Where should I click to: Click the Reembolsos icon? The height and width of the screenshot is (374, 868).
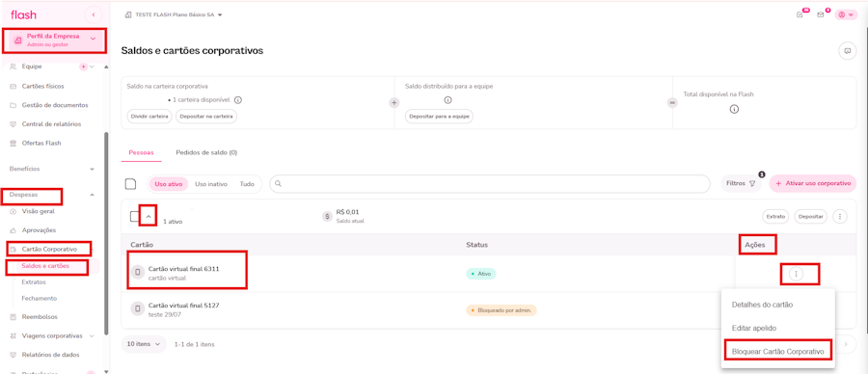click(14, 317)
